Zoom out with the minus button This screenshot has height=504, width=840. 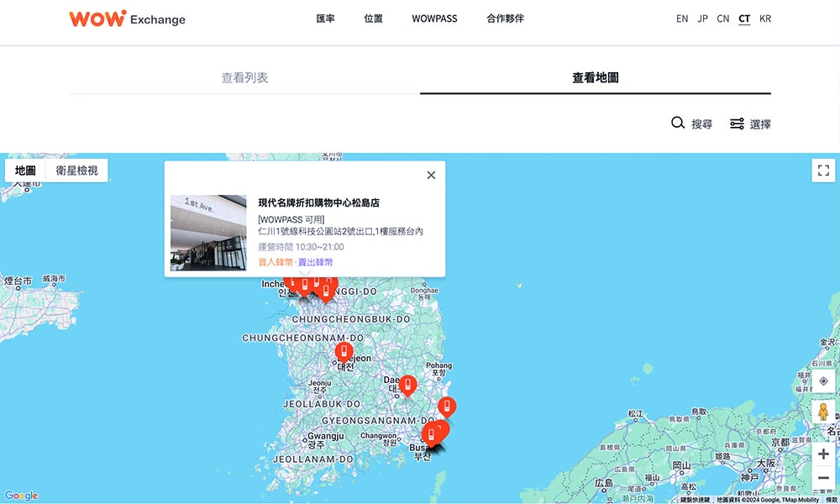click(x=823, y=477)
